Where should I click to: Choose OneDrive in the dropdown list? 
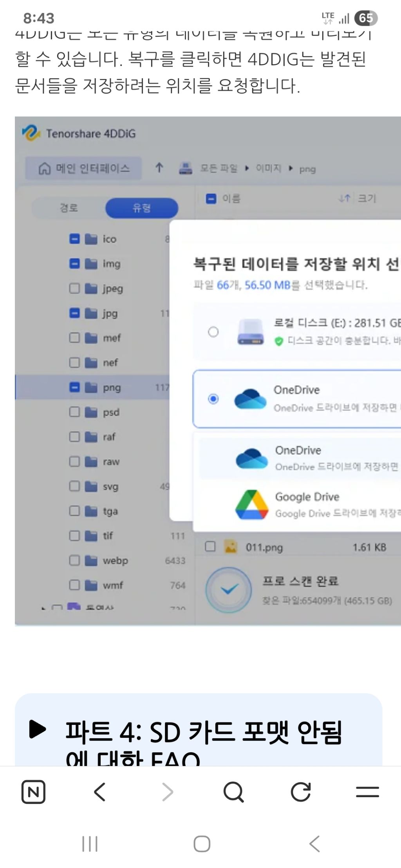(x=300, y=458)
